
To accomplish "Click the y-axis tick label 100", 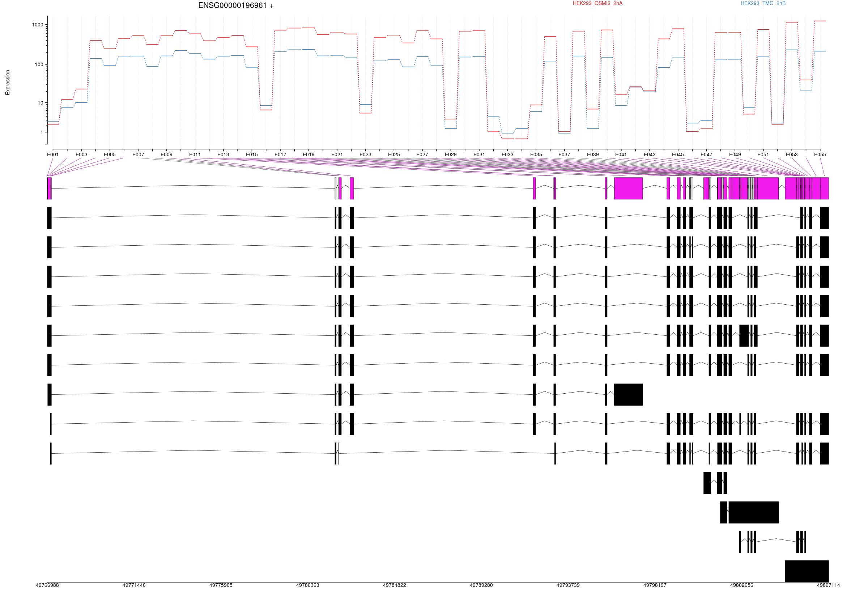I will (39, 64).
